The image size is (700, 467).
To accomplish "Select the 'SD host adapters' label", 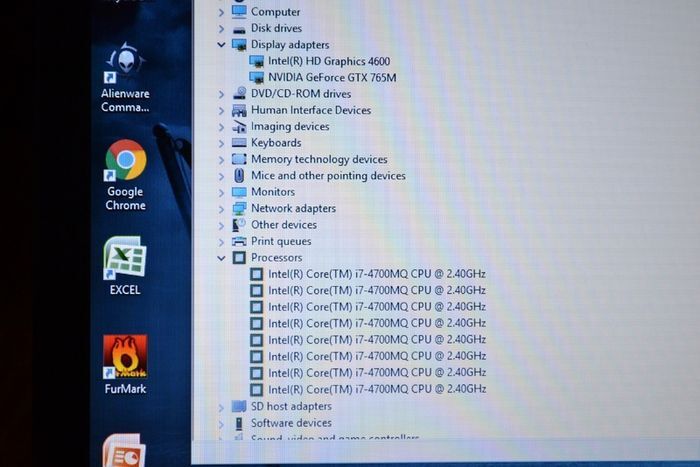I will click(291, 406).
